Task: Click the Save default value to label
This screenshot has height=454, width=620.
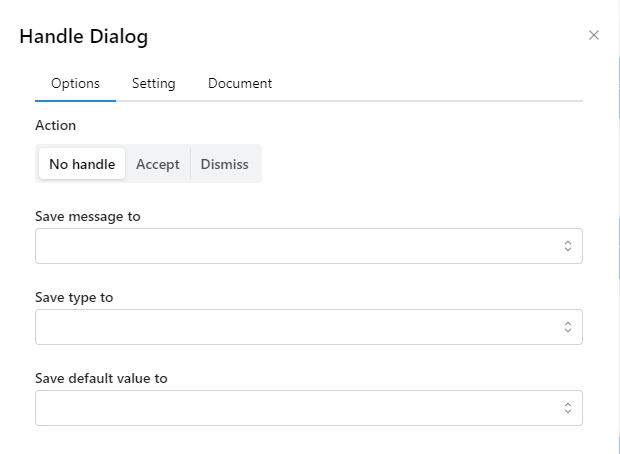Action: point(101,379)
